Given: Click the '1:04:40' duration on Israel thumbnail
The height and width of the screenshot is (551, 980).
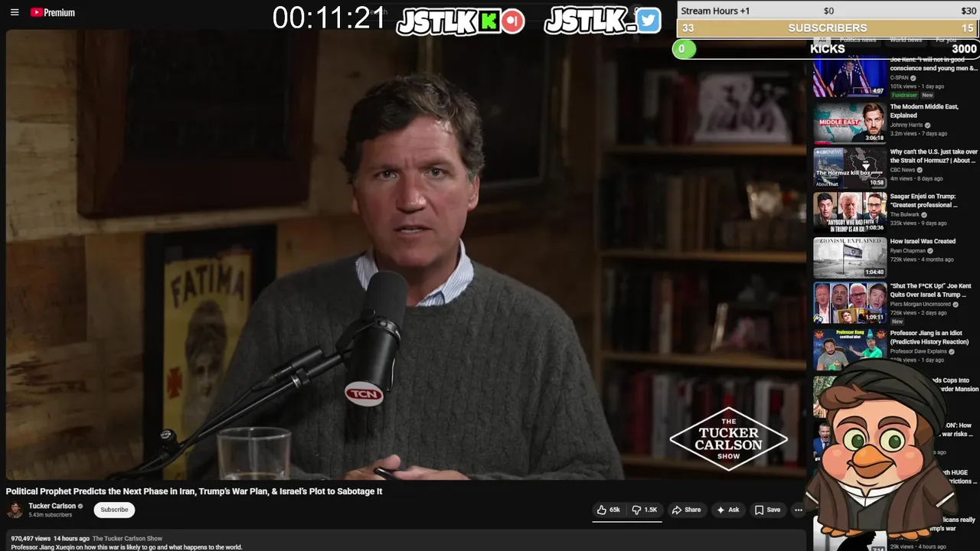Looking at the screenshot, I should tap(874, 272).
